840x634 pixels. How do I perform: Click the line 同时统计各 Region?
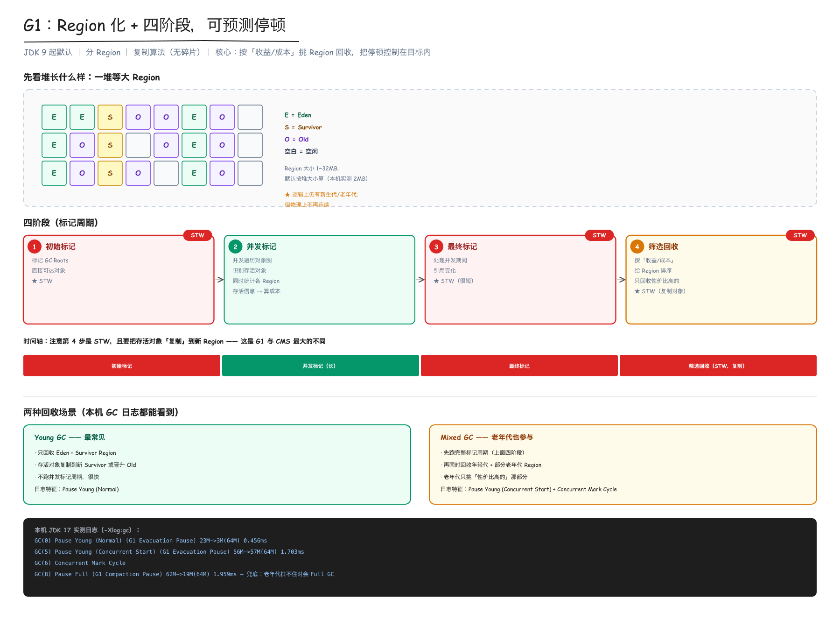(x=256, y=281)
